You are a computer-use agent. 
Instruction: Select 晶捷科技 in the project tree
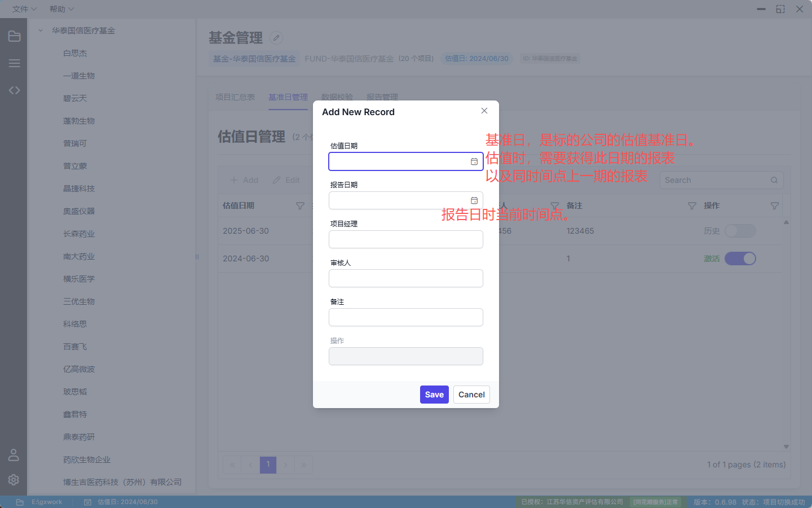click(x=79, y=189)
